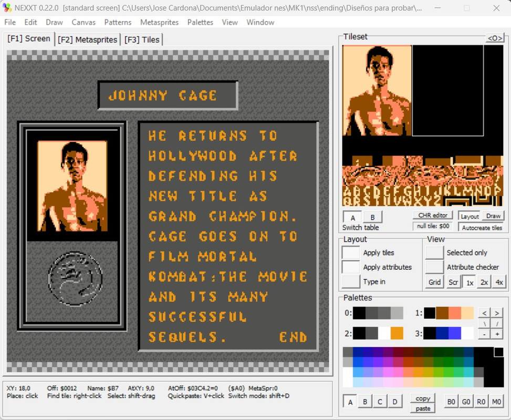Image resolution: width=511 pixels, height=420 pixels.
Task: Toggle the Grid button
Action: 434,282
